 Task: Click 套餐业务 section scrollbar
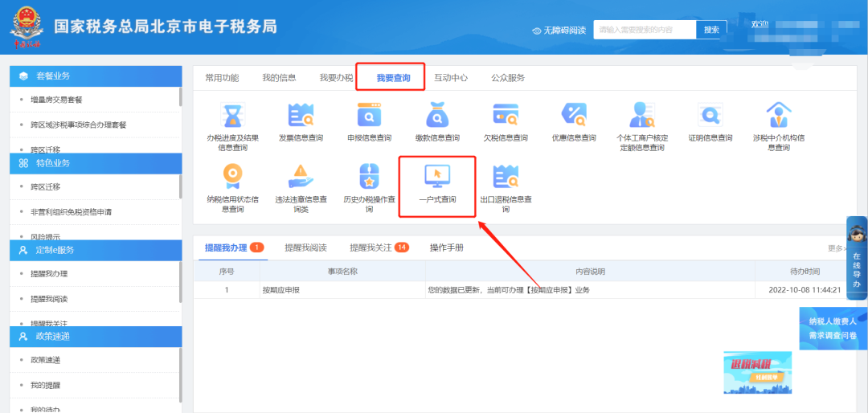pos(181,97)
